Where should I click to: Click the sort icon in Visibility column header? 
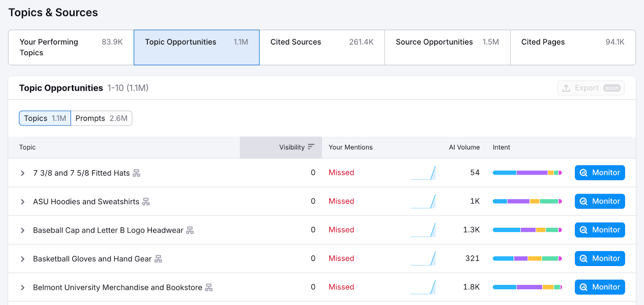[311, 147]
